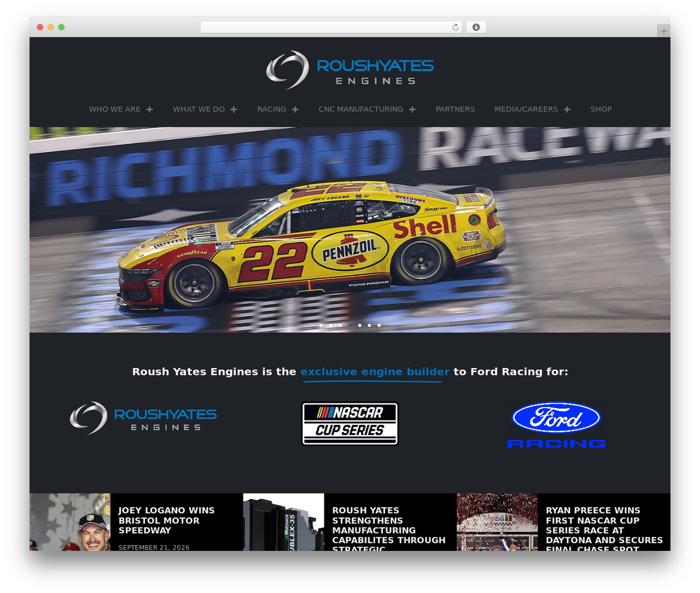Open the RACING menu item

click(272, 109)
